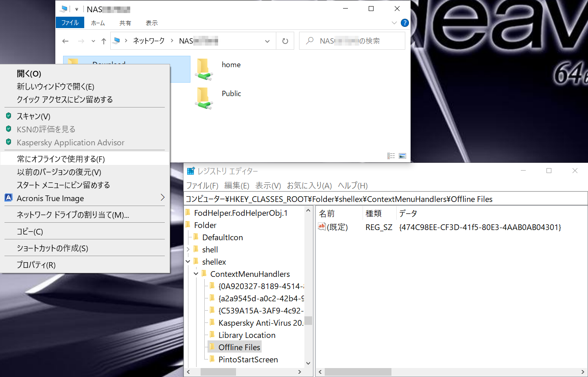Viewport: 588px width, 377px height.
Task: Open Explorer 共有 ribbon tab
Action: 125,23
